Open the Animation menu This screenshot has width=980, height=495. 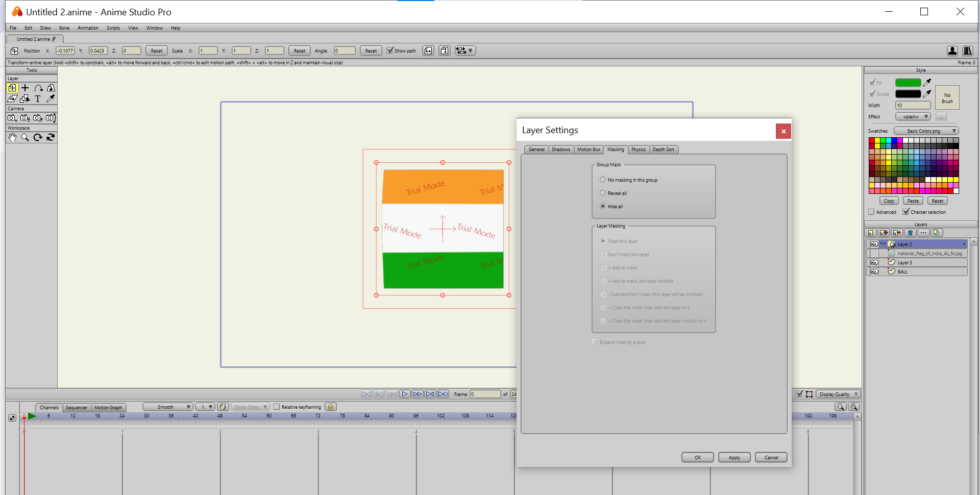tap(88, 28)
